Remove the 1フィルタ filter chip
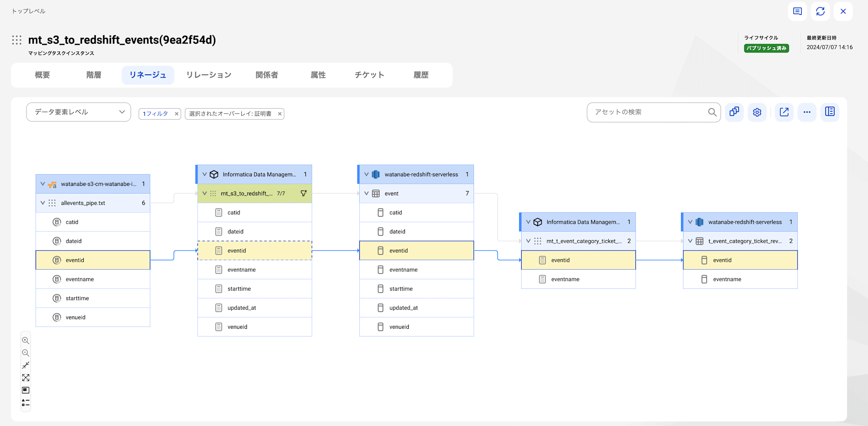 (x=177, y=114)
